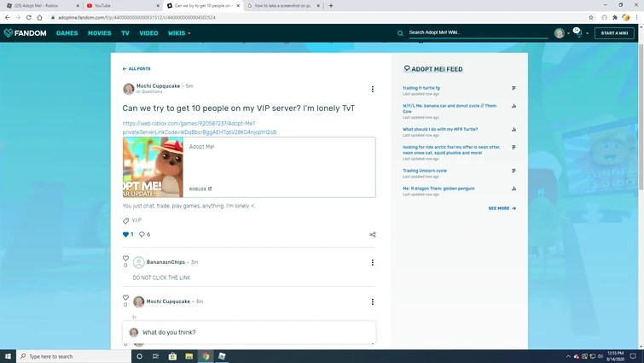Open Windows notification center icon
This screenshot has height=363, width=644.
(633, 356)
